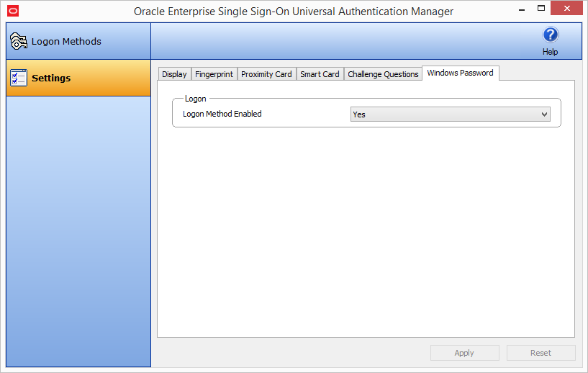Minimize the Authentication Manager window
Image resolution: width=588 pixels, height=373 pixels.
click(522, 9)
